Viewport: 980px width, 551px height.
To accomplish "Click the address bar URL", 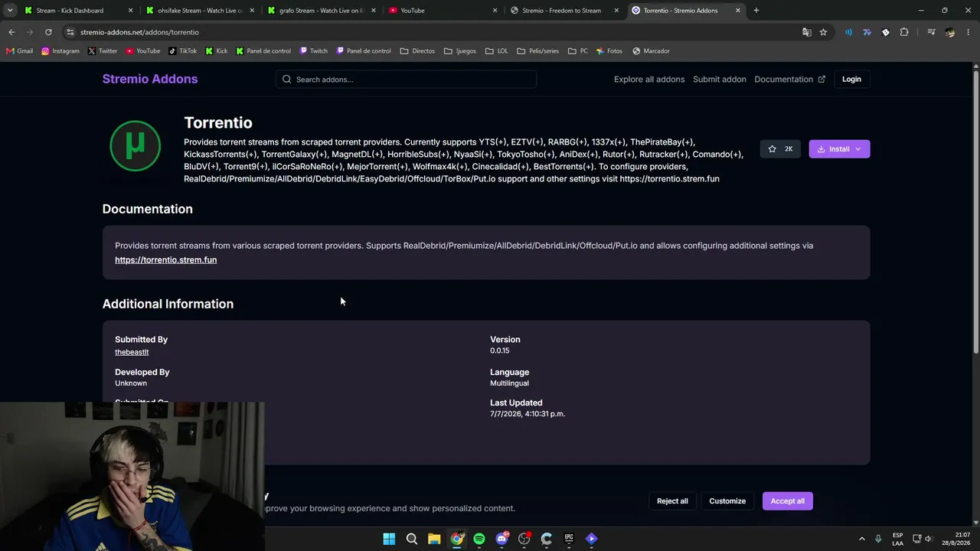I will point(139,32).
